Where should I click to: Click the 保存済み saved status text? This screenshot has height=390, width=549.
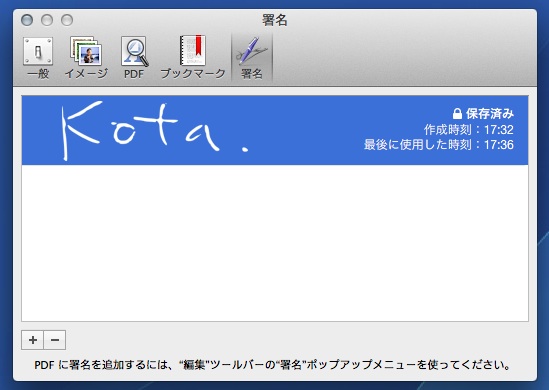click(x=489, y=113)
